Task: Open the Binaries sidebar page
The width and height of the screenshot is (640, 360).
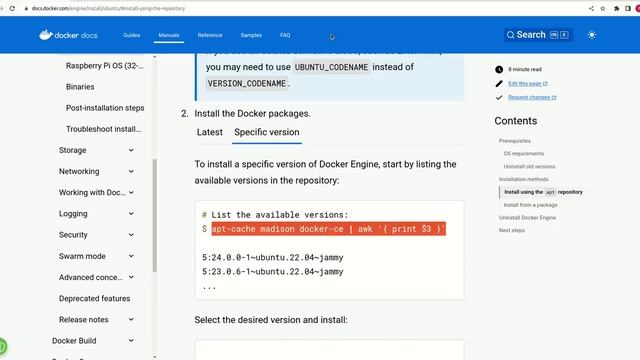Action: point(80,87)
